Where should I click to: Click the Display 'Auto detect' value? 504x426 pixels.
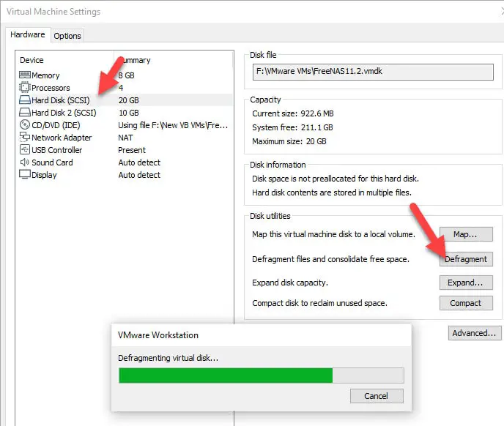[x=139, y=175]
